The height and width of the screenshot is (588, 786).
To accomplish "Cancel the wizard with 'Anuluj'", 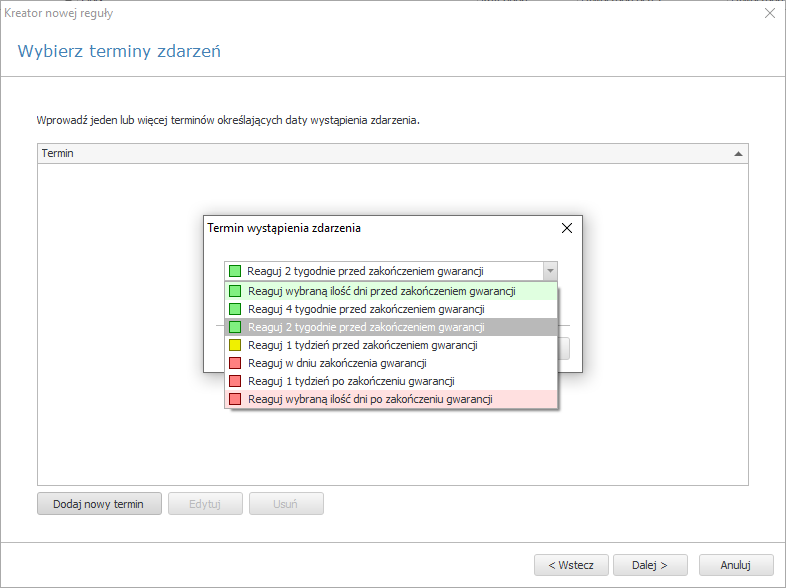I will pyautogui.click(x=736, y=565).
